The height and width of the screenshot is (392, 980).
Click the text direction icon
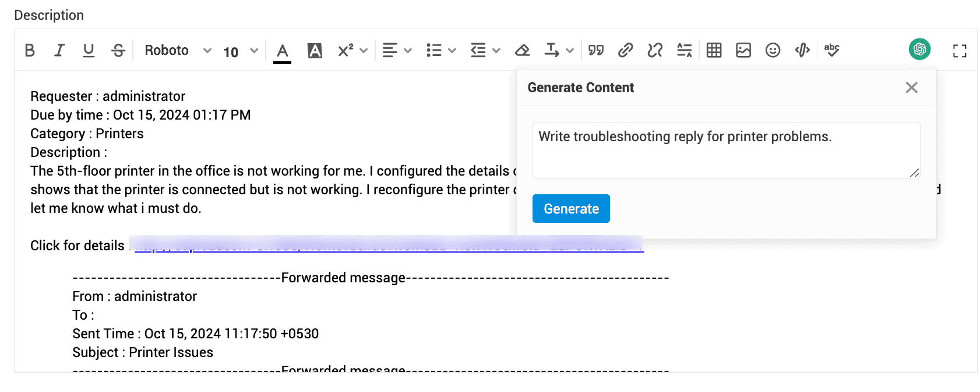click(552, 51)
